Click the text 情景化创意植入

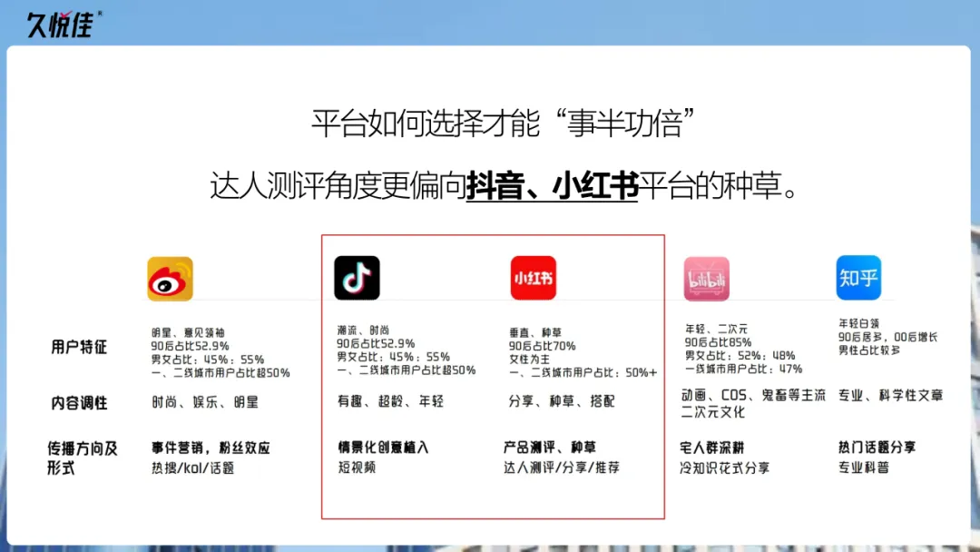[383, 447]
